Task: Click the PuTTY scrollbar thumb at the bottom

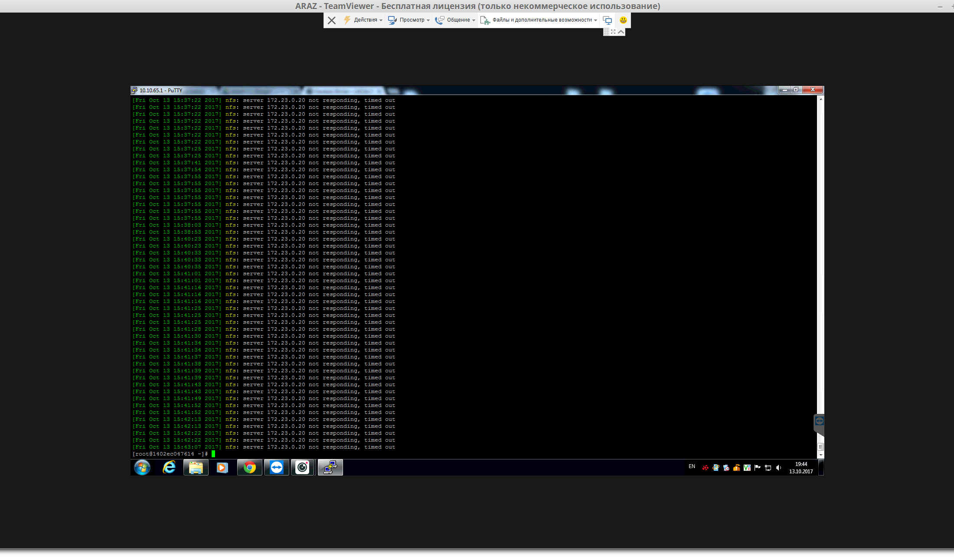Action: 820,447
